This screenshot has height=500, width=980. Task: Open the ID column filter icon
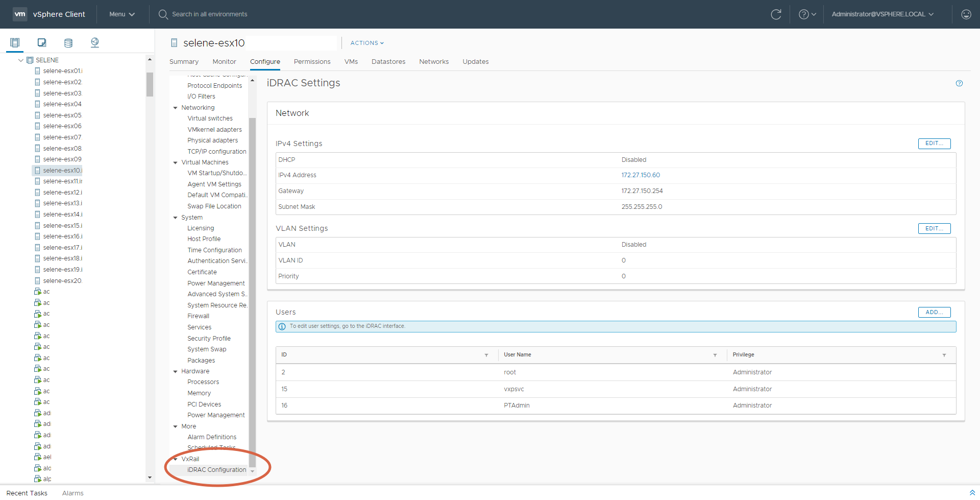tap(486, 355)
